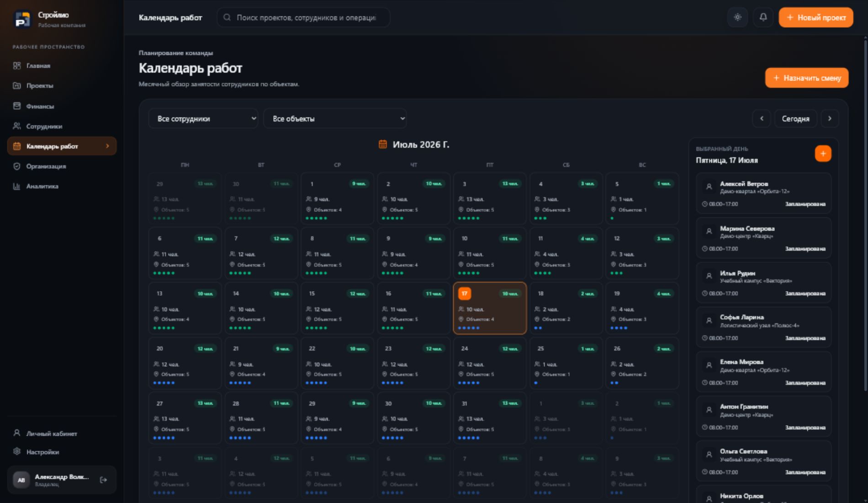The height and width of the screenshot is (503, 868).
Task: Open Личный кабинет link
Action: 62,433
